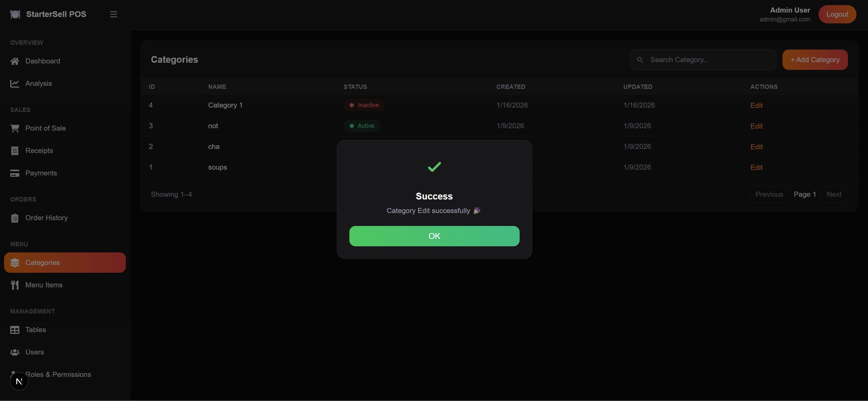
Task: Click the Receipts icon in sidebar
Action: (x=15, y=151)
